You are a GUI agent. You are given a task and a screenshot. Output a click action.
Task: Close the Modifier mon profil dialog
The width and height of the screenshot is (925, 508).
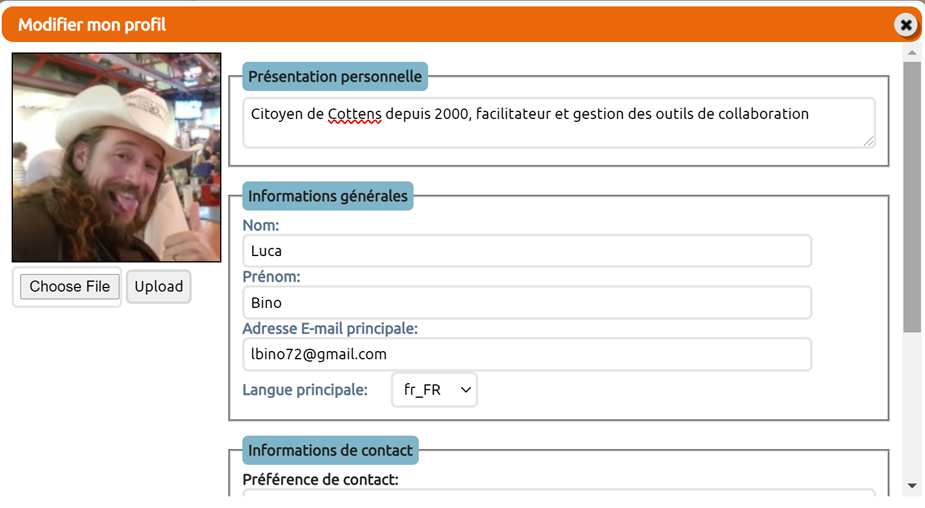tap(905, 25)
